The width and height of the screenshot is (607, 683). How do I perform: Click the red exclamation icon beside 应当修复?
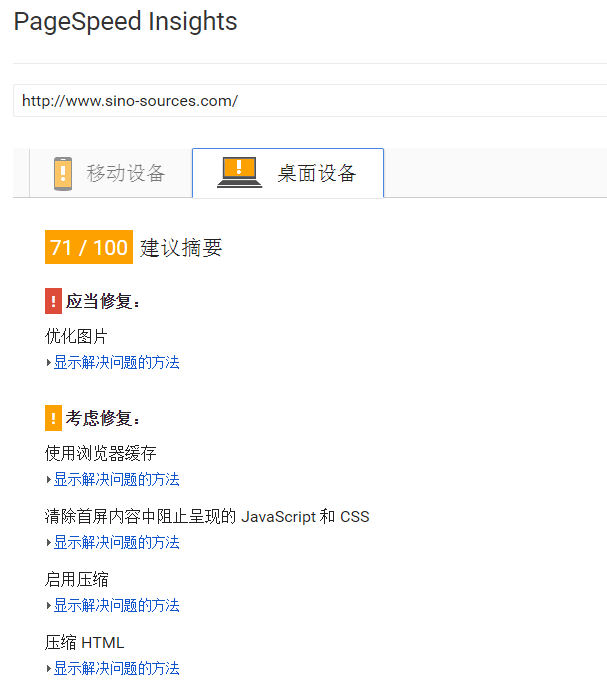point(53,301)
